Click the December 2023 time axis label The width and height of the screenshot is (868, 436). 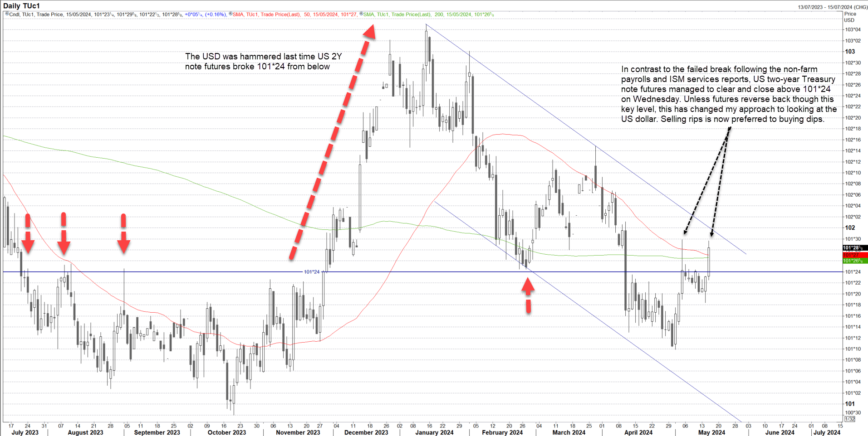(366, 432)
